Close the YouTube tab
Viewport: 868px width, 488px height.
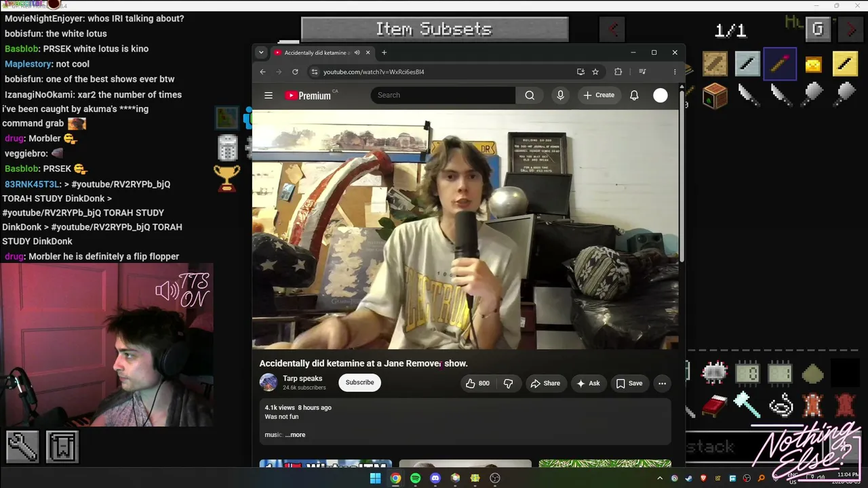(368, 53)
